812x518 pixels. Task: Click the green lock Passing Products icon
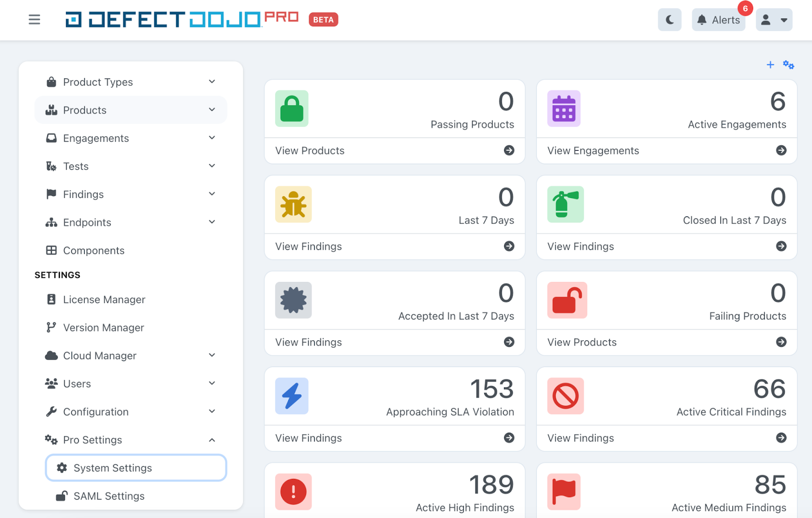(292, 109)
